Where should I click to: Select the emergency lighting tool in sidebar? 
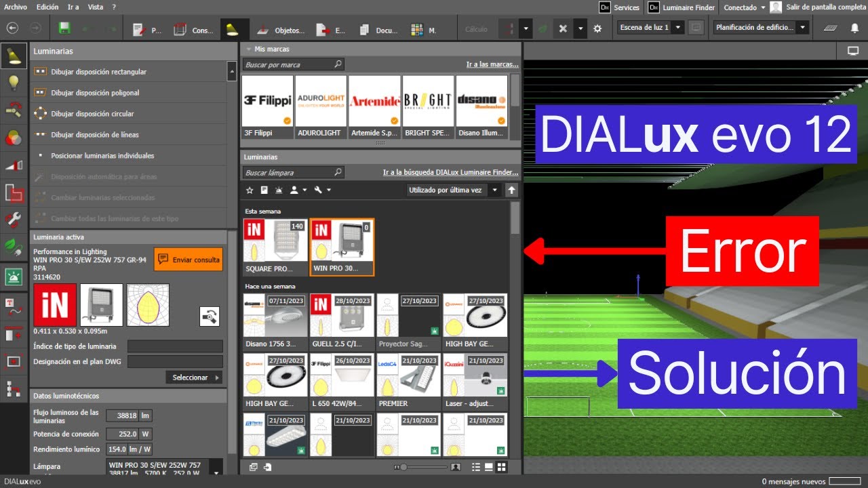click(14, 276)
